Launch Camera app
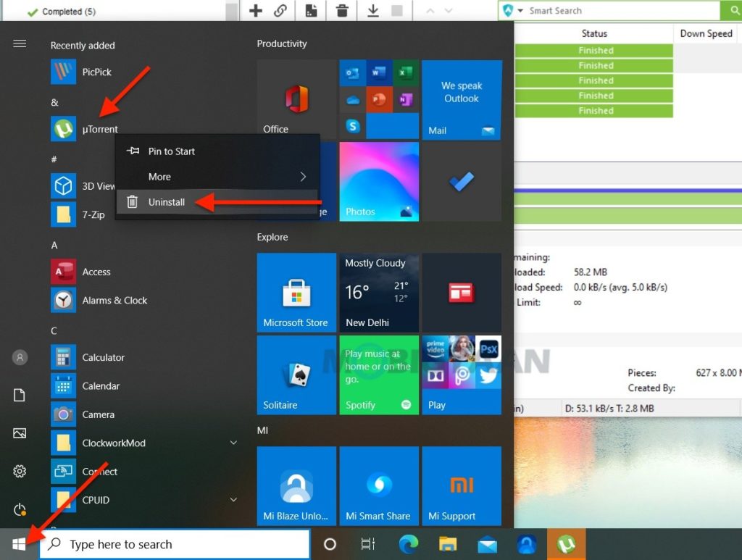 (83, 414)
